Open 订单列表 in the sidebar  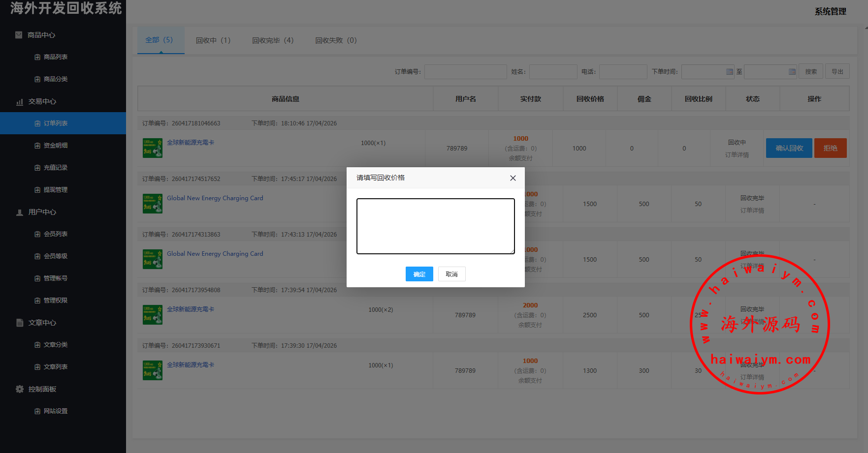coord(56,123)
